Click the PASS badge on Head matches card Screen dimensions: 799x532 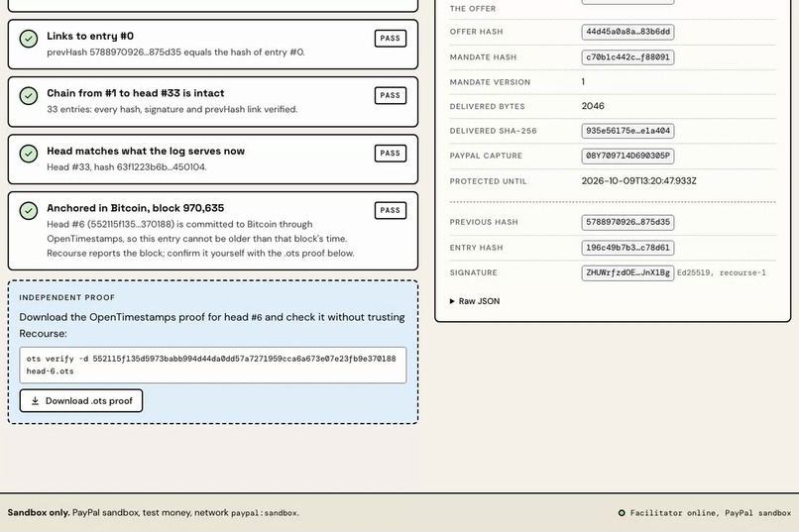(391, 154)
